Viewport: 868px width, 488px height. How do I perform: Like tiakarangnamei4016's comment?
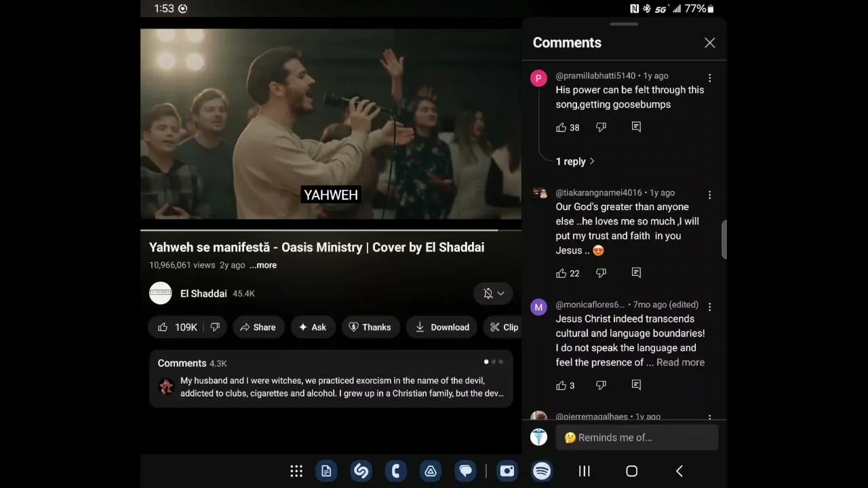pyautogui.click(x=561, y=273)
